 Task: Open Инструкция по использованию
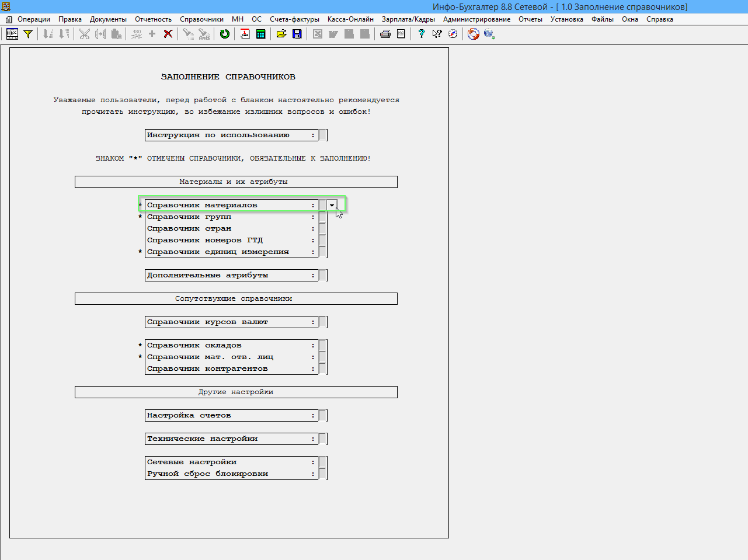click(228, 135)
